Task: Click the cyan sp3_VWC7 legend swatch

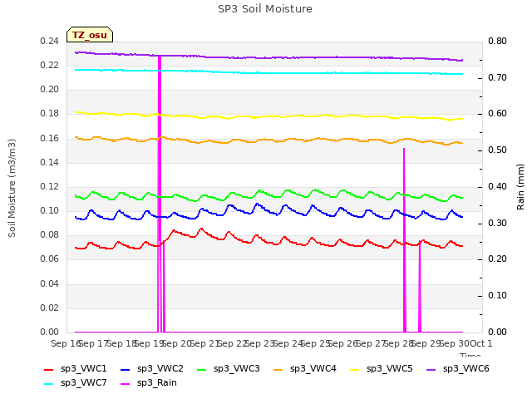Action: (49, 384)
